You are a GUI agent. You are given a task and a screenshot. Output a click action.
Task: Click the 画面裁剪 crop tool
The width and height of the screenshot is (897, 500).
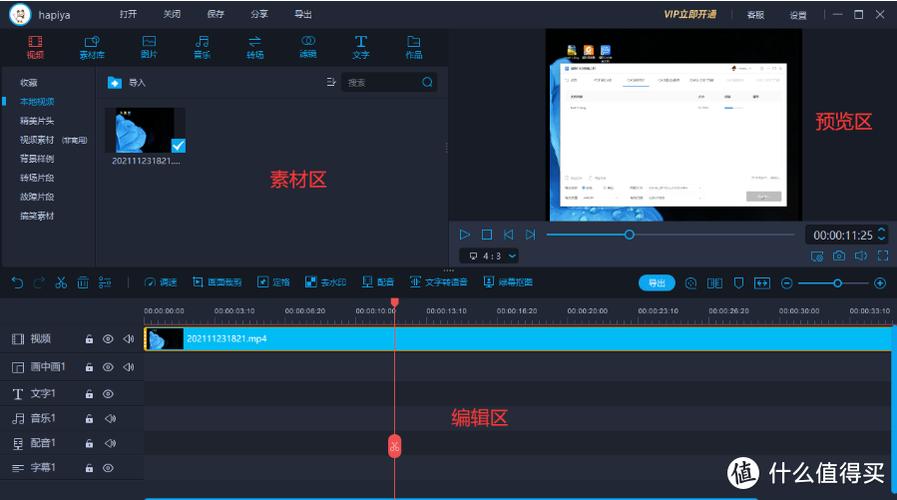217,282
